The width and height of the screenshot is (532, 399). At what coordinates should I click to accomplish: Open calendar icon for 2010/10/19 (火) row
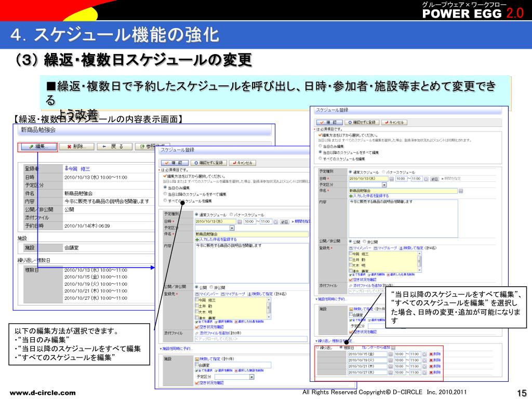[391, 361]
